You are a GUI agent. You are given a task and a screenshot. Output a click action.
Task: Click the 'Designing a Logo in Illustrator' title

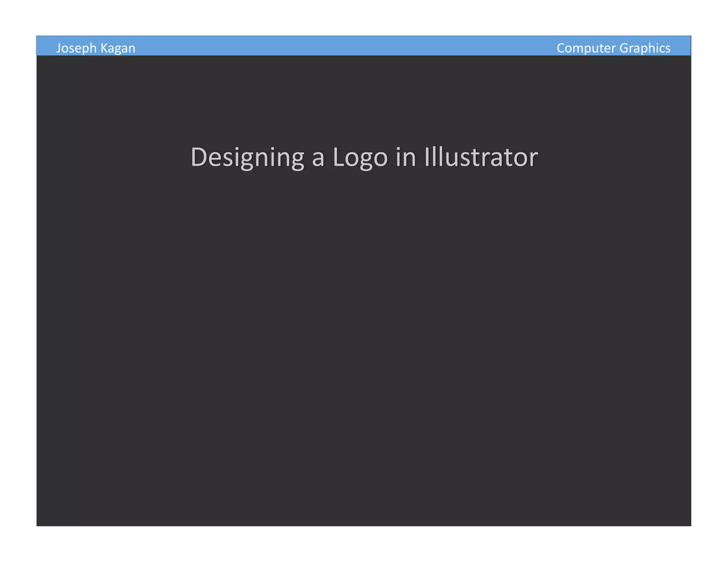(x=364, y=157)
